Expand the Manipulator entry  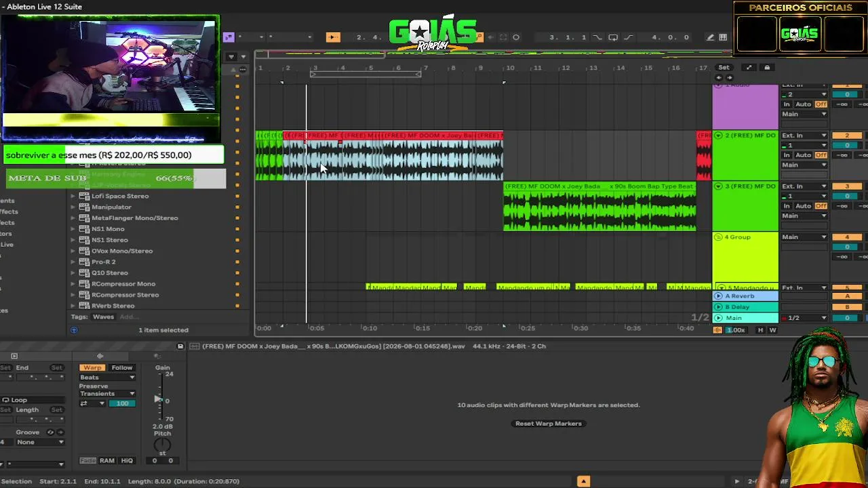[x=73, y=207]
